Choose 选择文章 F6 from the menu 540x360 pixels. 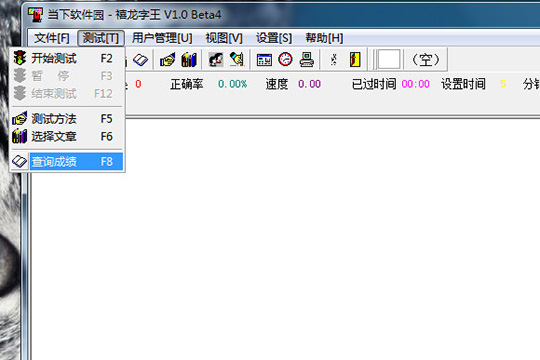click(67, 136)
